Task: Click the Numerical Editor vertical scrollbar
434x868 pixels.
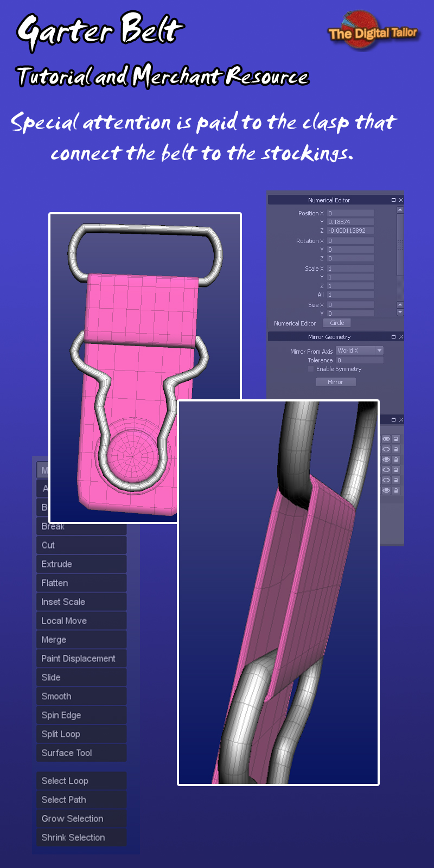Action: click(x=400, y=245)
